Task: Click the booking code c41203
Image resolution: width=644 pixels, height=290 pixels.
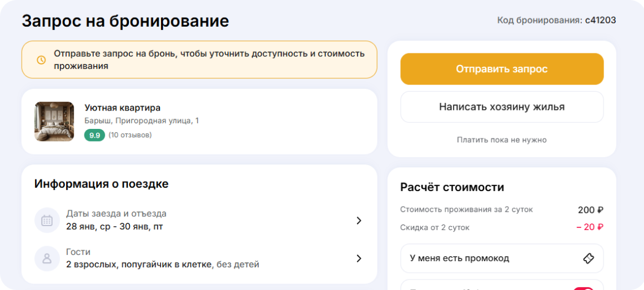Action: tap(600, 21)
